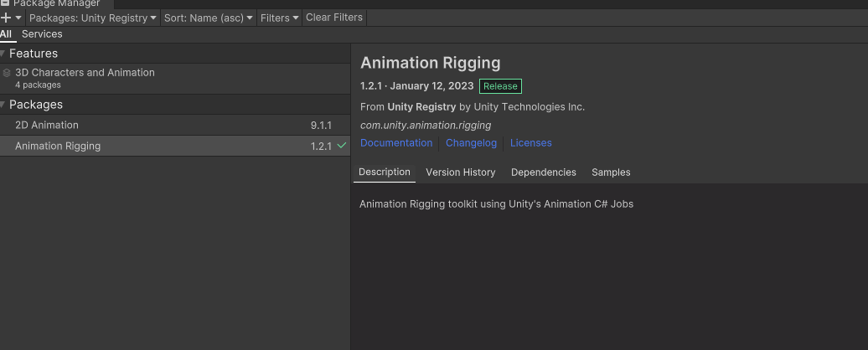Switch to Dependencies tab
868x350 pixels.
pyautogui.click(x=544, y=172)
